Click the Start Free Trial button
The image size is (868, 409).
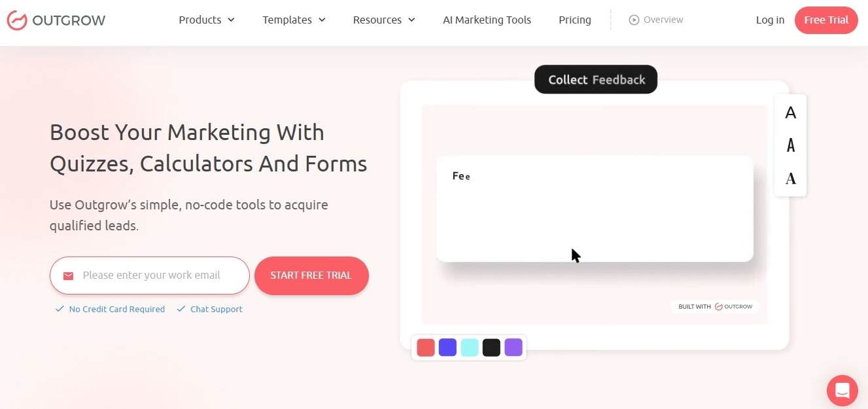311,276
